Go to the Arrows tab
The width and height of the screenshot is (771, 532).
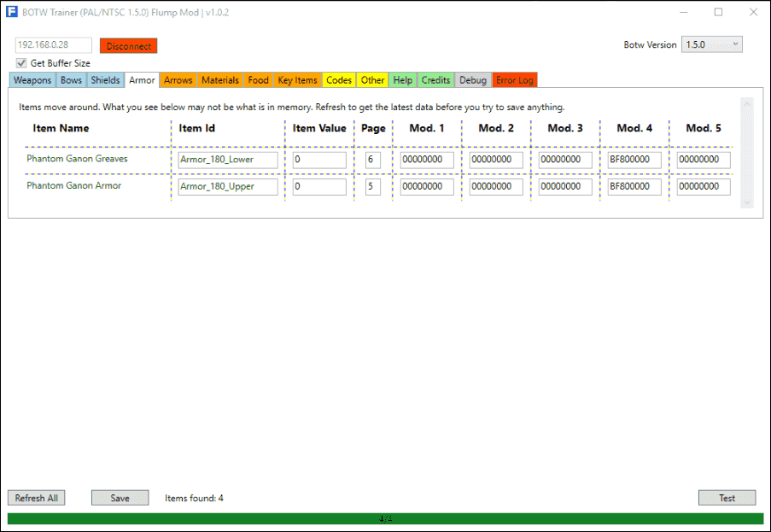coord(178,80)
